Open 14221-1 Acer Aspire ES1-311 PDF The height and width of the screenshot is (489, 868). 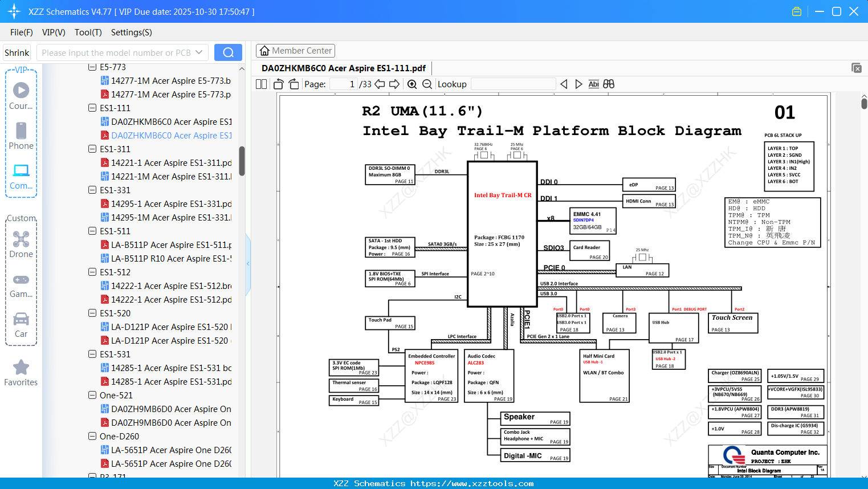click(x=166, y=163)
